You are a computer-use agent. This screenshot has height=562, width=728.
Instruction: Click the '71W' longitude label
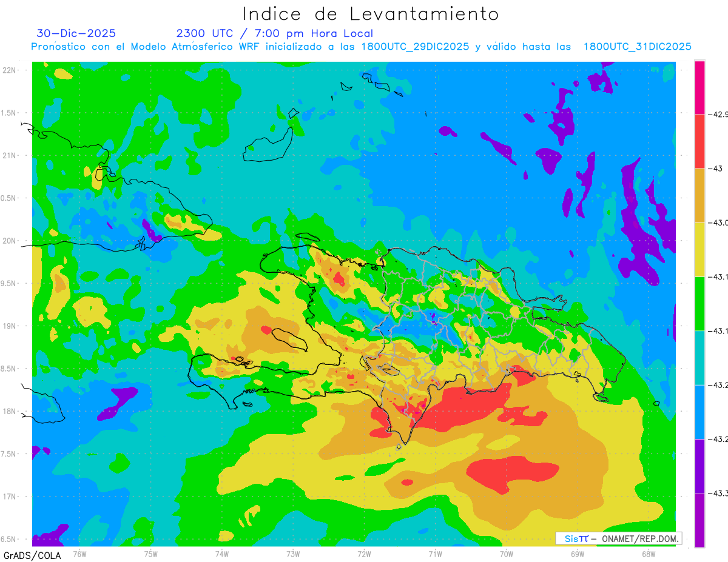click(435, 554)
